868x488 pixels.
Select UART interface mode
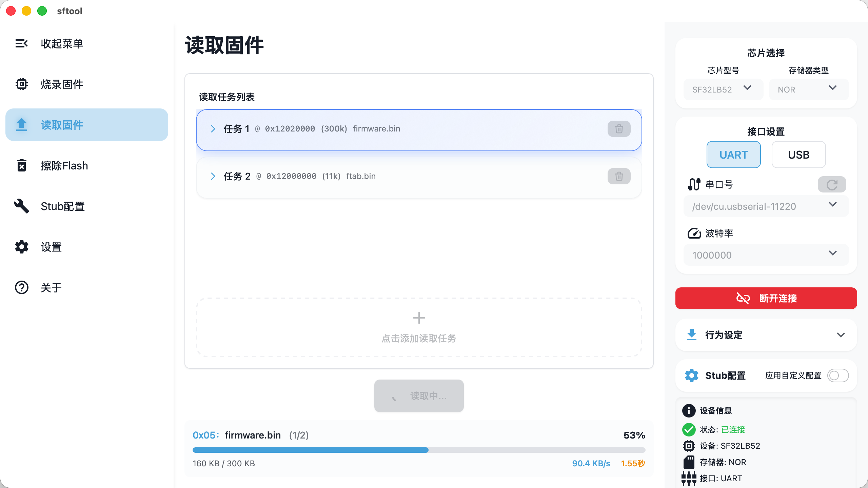[x=733, y=155]
